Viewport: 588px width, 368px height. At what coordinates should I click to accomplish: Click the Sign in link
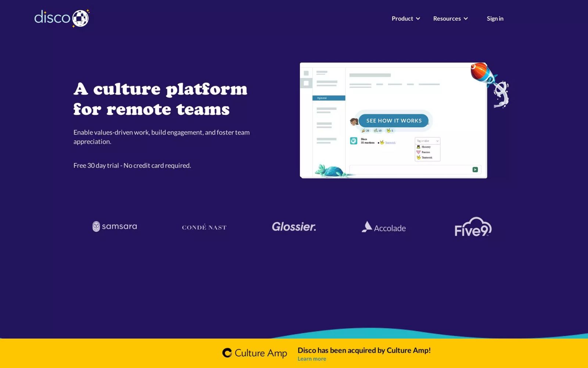click(x=495, y=18)
